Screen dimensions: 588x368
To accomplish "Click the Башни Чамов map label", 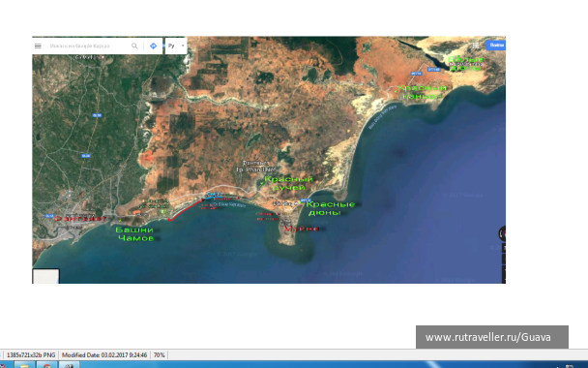I will tap(135, 233).
